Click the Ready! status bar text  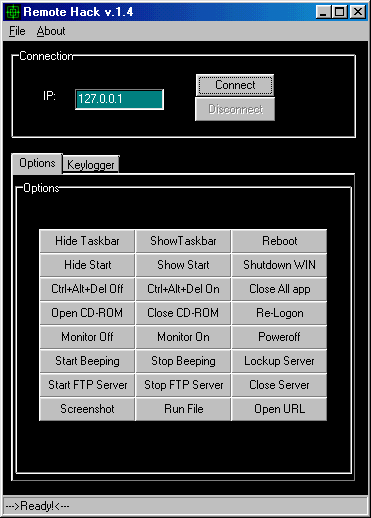[x=37, y=506]
